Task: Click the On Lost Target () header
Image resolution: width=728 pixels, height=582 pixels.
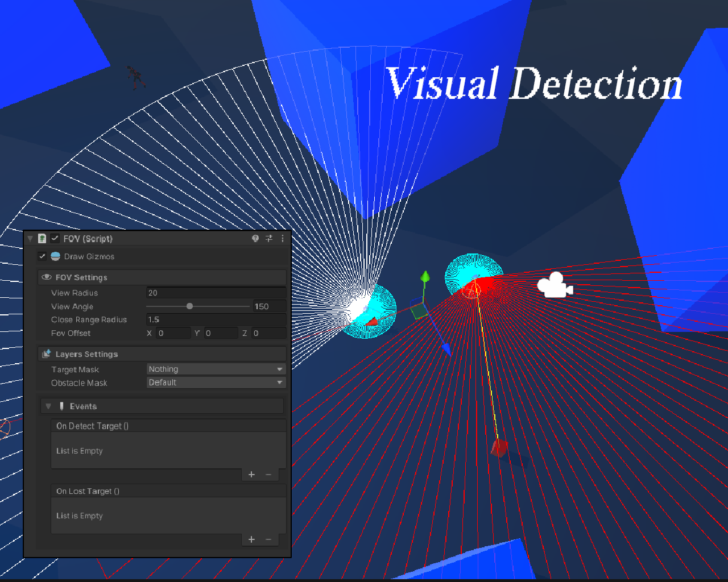Action: point(168,491)
